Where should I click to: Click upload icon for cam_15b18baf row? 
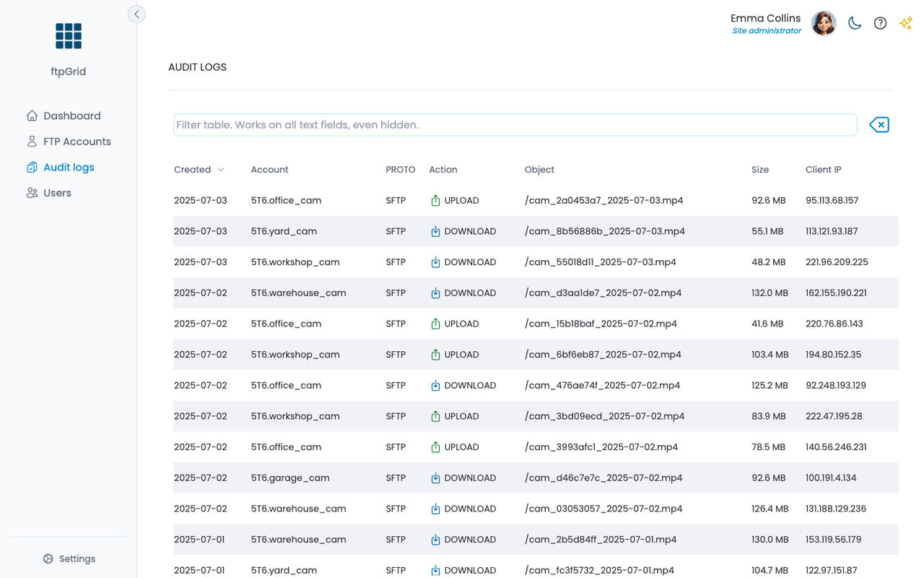point(435,324)
